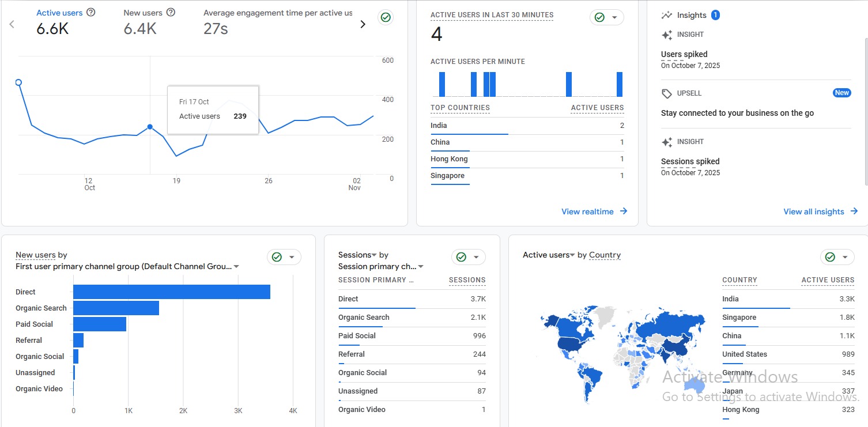Select the New users metric tab
Viewport: 868px width, 427px height.
[143, 13]
